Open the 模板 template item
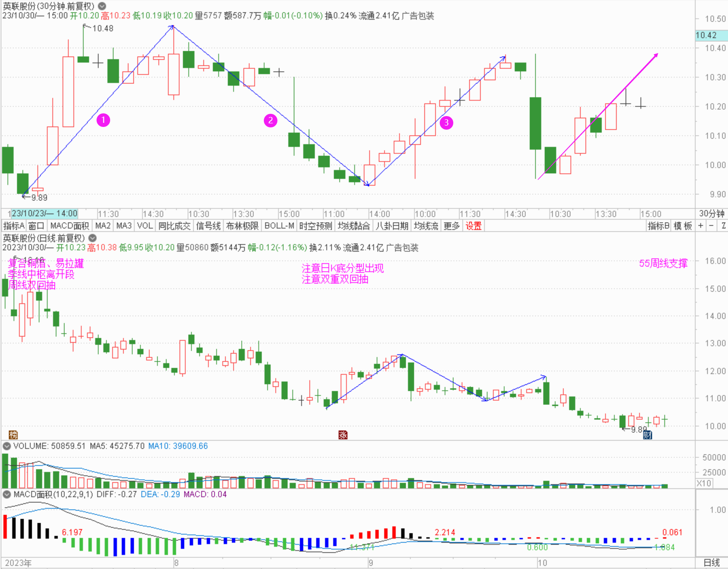728x569 pixels. [x=683, y=226]
